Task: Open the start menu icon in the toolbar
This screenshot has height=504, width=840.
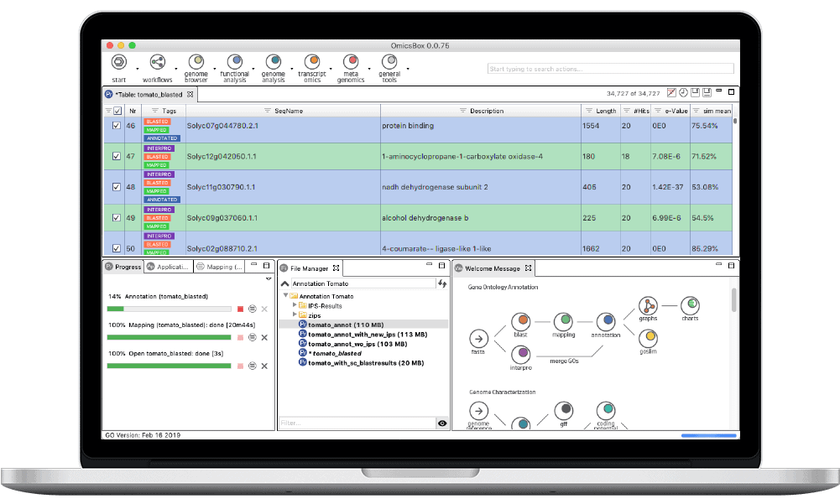Action: 117,64
